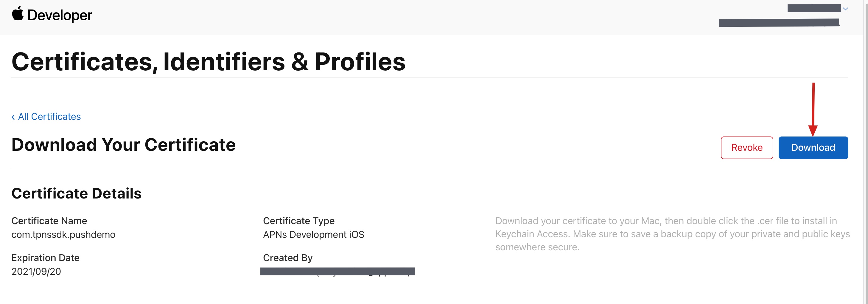This screenshot has width=868, height=304.
Task: Click the certificate name com.tpnssdk.pushdemo
Action: (63, 235)
